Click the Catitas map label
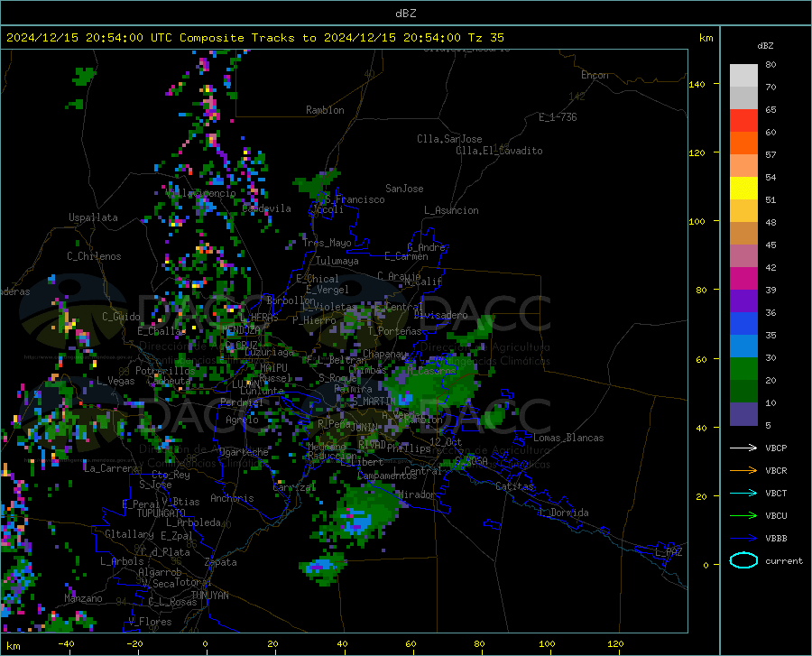The image size is (812, 656). pyautogui.click(x=514, y=486)
